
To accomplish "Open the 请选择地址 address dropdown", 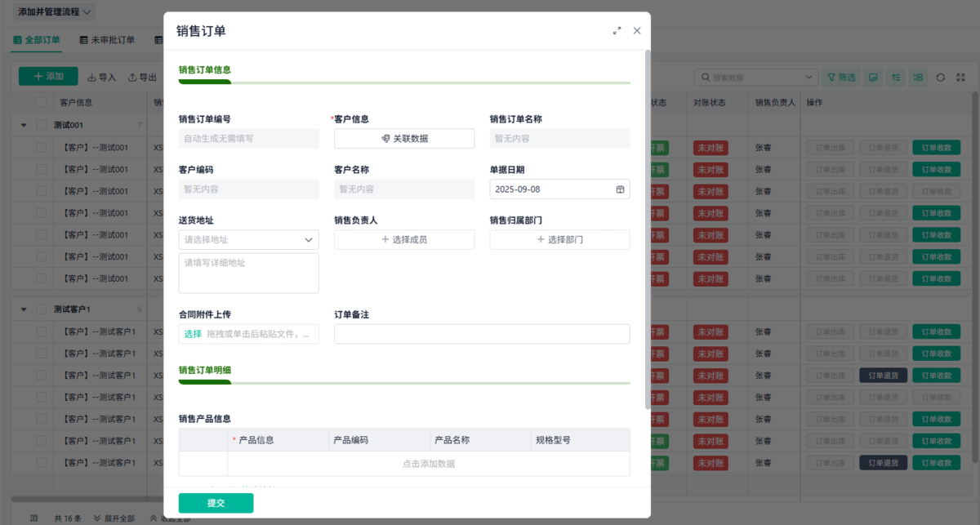I will (249, 240).
